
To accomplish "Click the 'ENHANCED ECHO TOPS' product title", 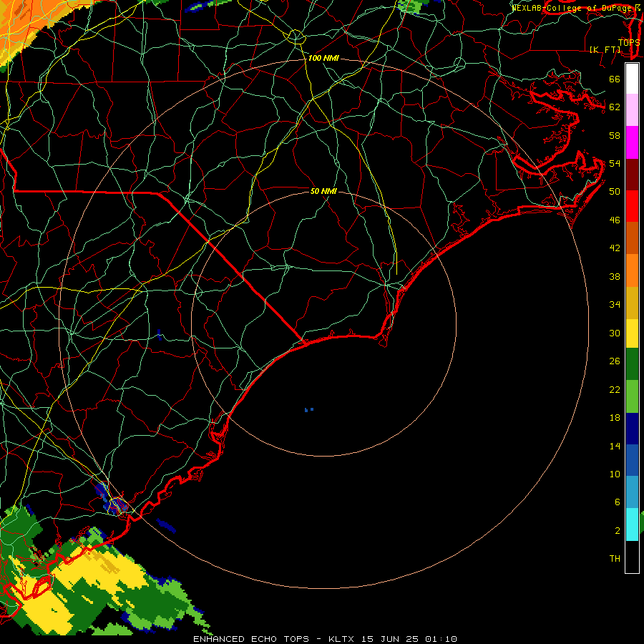I will click(x=251, y=639).
